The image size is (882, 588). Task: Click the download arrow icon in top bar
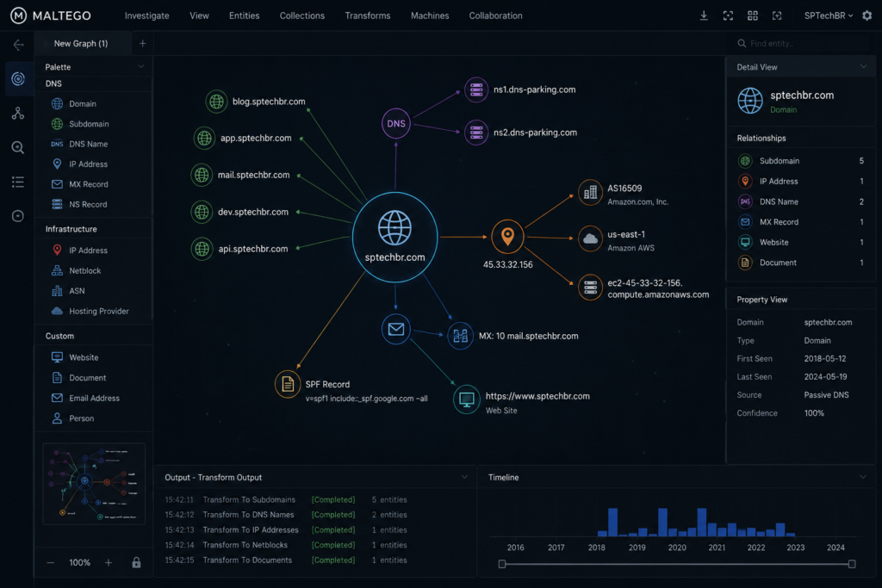coord(704,15)
